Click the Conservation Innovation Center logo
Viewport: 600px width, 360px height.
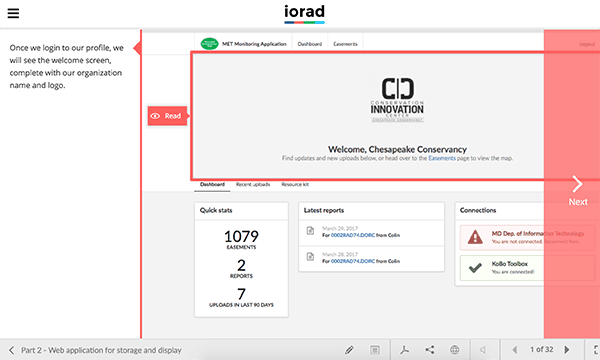coord(397,100)
